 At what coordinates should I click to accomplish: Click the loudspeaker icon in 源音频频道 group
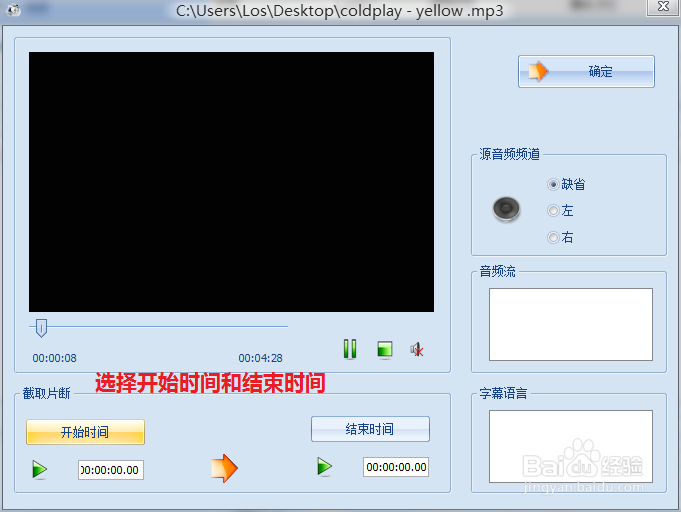coord(506,209)
